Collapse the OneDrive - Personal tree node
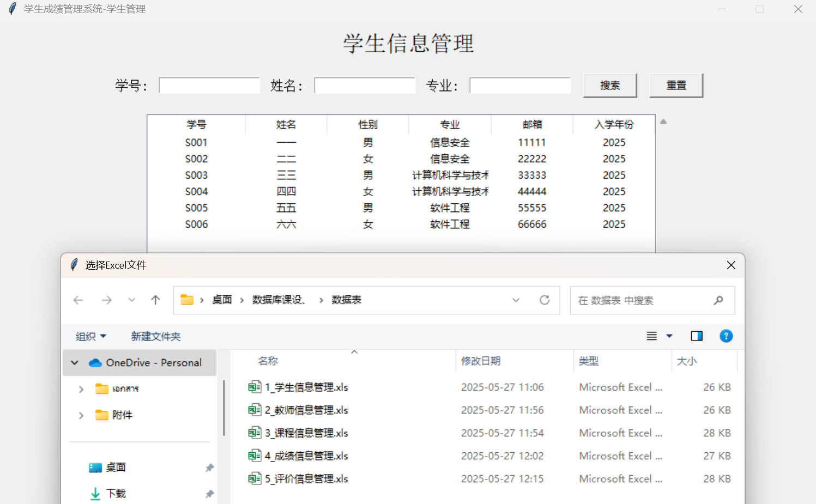The image size is (816, 504). tap(75, 363)
